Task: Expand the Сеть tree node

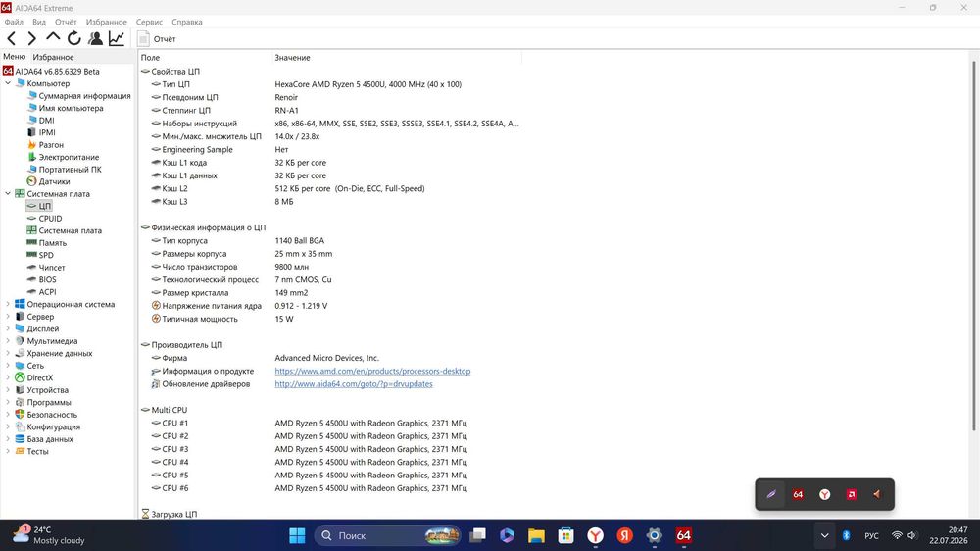Action: click(8, 366)
